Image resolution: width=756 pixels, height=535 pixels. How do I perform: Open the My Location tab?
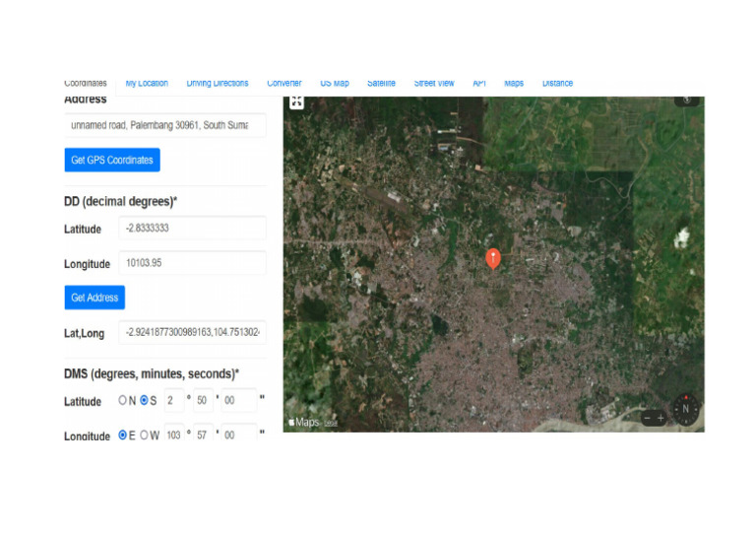coord(147,84)
